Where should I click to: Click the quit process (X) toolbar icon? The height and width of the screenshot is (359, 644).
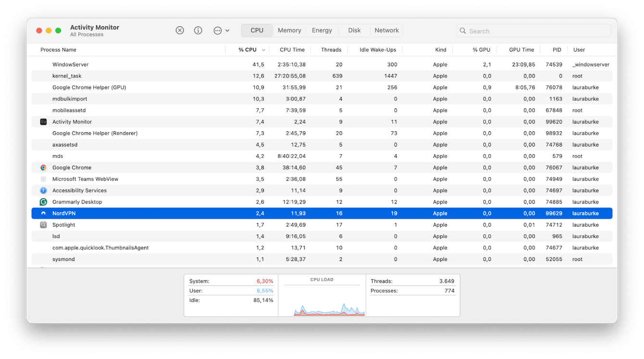(180, 30)
